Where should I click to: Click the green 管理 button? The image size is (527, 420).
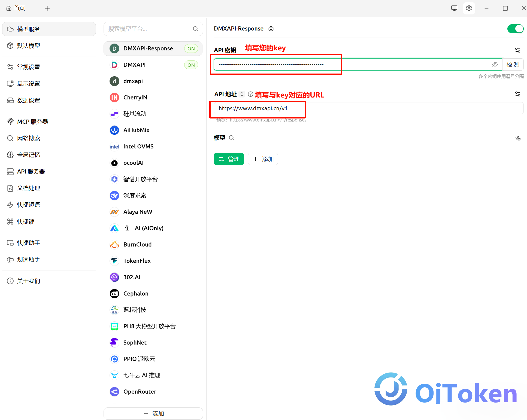(229, 159)
